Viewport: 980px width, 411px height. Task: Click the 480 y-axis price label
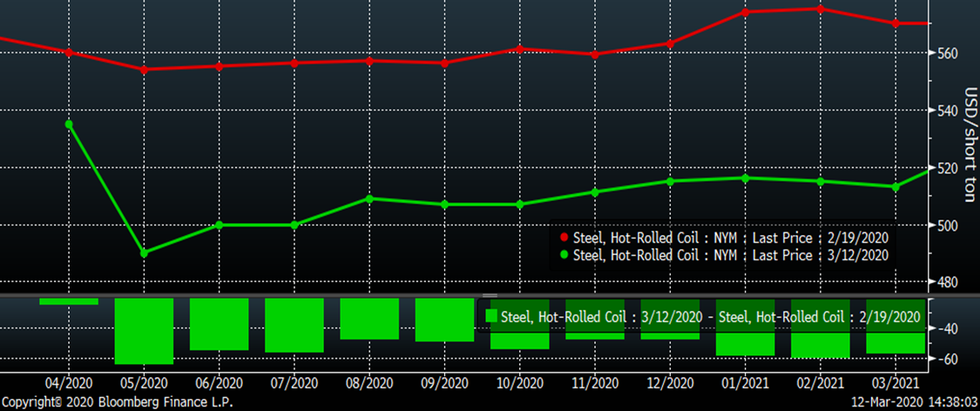[948, 282]
